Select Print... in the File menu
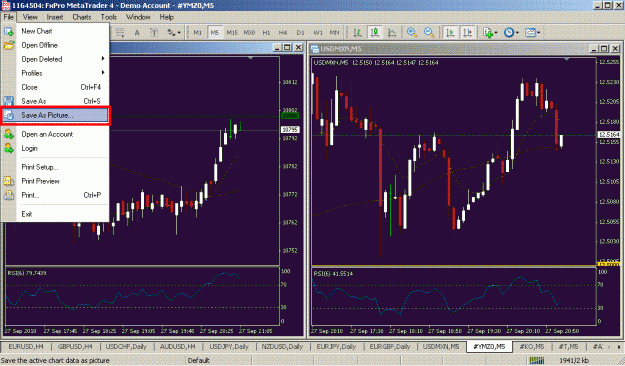The height and width of the screenshot is (366, 625). point(55,195)
